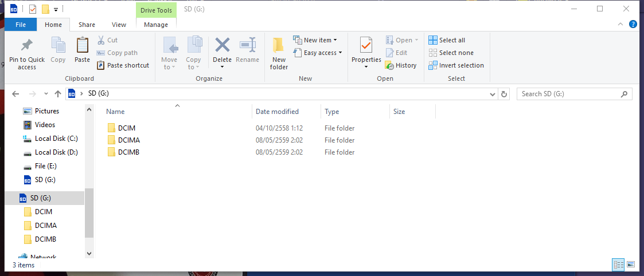
Task: Click Invert selection
Action: click(456, 66)
